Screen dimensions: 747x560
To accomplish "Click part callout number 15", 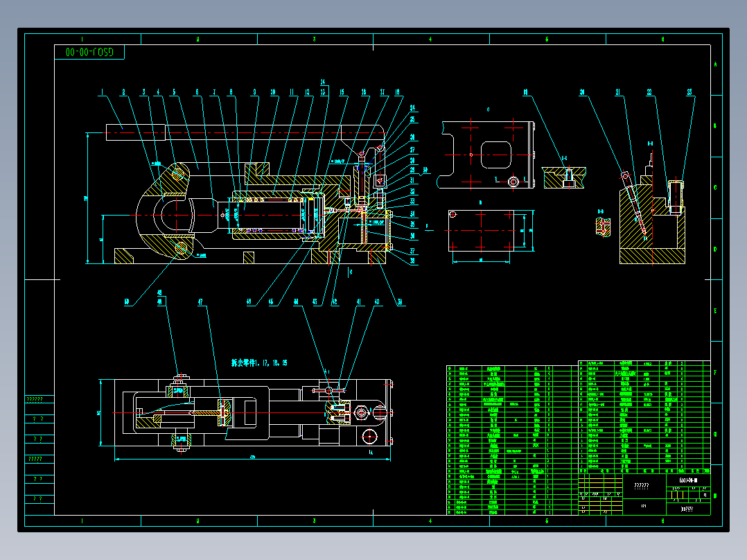I will point(342,92).
